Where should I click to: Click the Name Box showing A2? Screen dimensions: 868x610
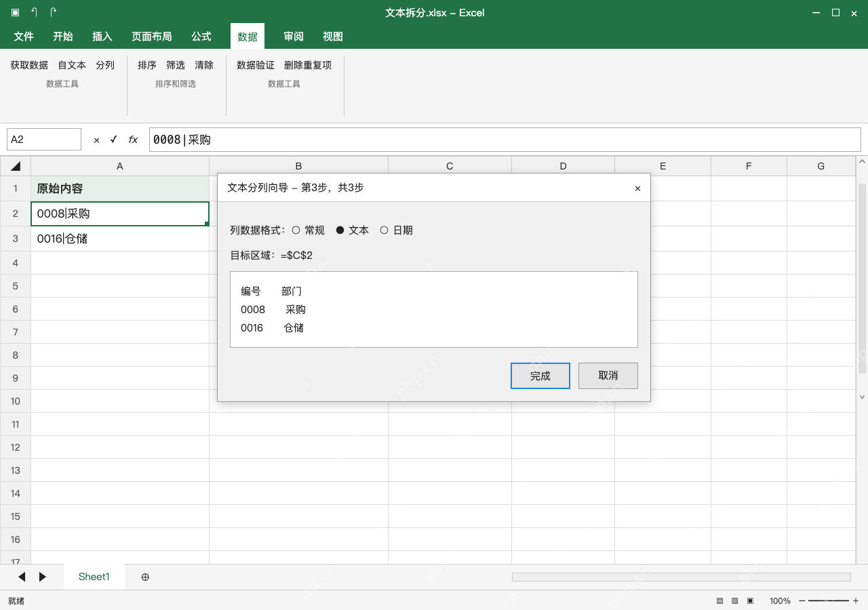pyautogui.click(x=44, y=140)
